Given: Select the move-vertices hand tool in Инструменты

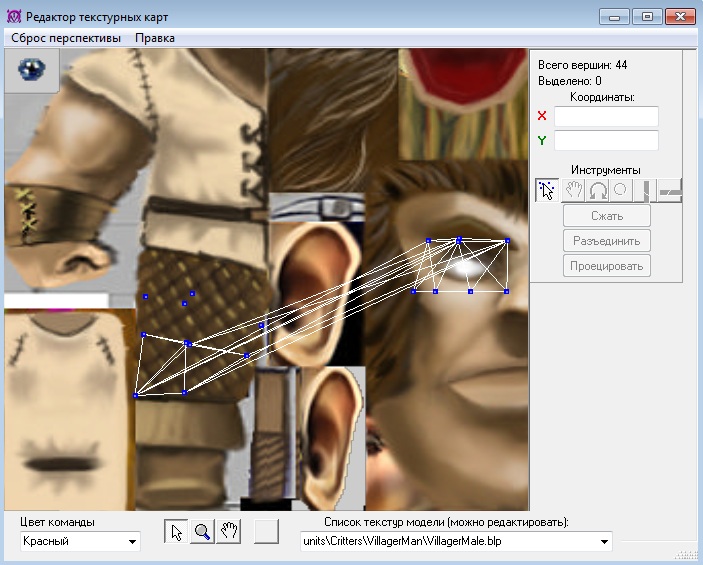Looking at the screenshot, I should [573, 190].
